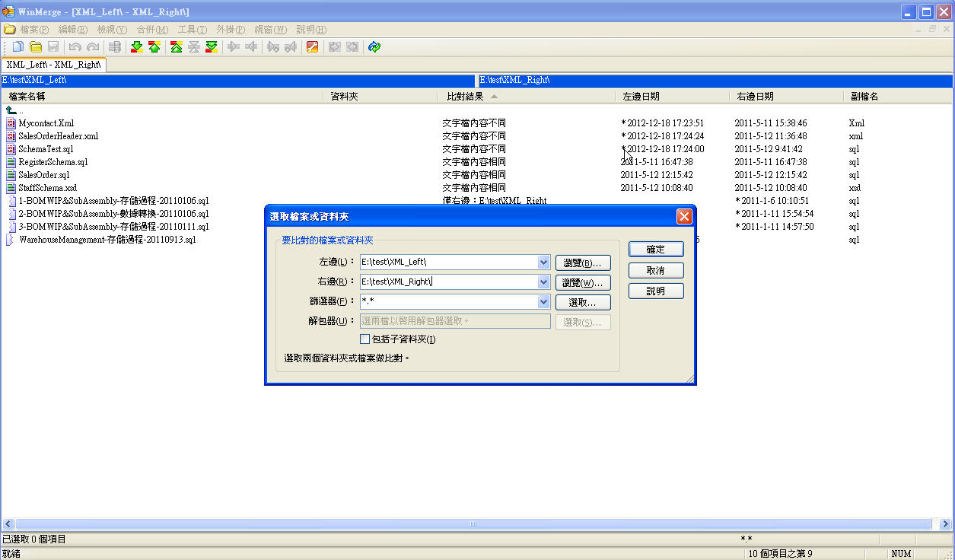The image size is (955, 560).
Task: Click the 說明 button in dialog
Action: coord(656,291)
